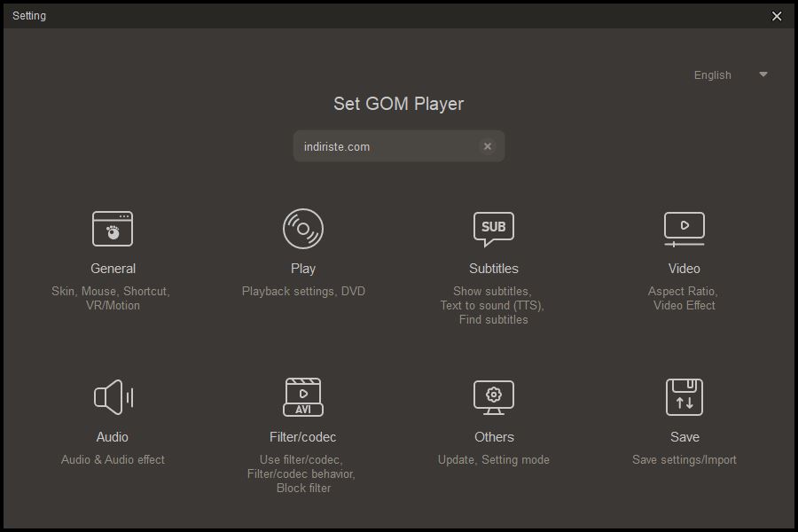The image size is (798, 532).
Task: Open Filter/codec AVI clapperboard icon
Action: (x=303, y=397)
